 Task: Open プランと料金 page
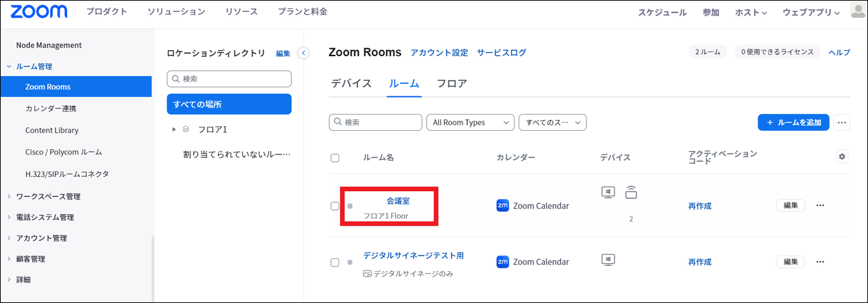pyautogui.click(x=303, y=12)
